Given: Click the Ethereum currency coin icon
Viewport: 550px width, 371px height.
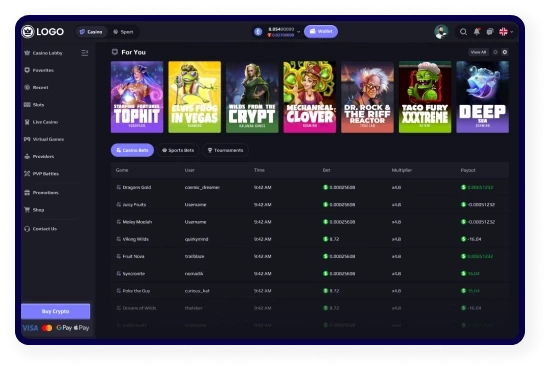Looking at the screenshot, I should [x=258, y=32].
